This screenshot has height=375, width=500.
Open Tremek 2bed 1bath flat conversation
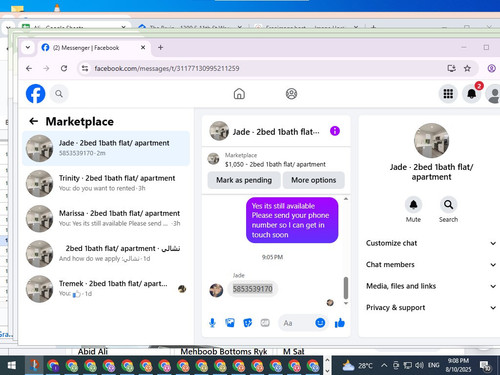106,289
